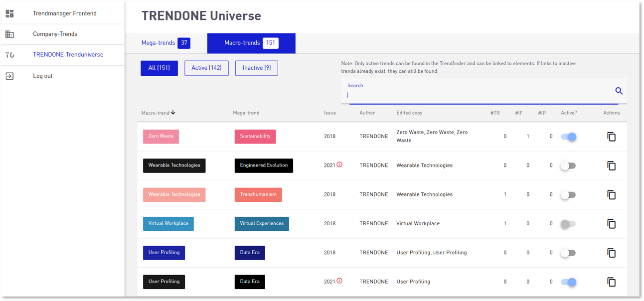Image resolution: width=644 pixels, height=301 pixels.
Task: Click the TRENDONE-Trenduniverse TO logo icon
Action: pyautogui.click(x=9, y=55)
